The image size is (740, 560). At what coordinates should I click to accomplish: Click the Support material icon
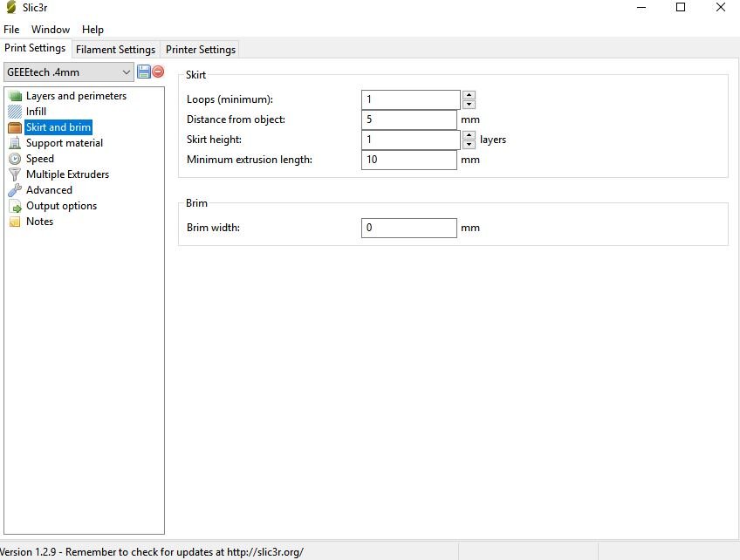pos(15,143)
